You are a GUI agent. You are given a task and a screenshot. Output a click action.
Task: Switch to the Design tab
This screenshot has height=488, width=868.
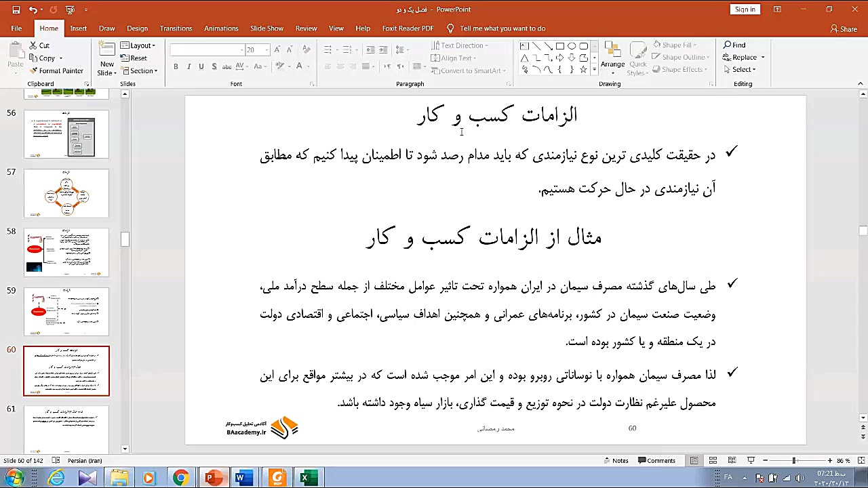coord(137,28)
